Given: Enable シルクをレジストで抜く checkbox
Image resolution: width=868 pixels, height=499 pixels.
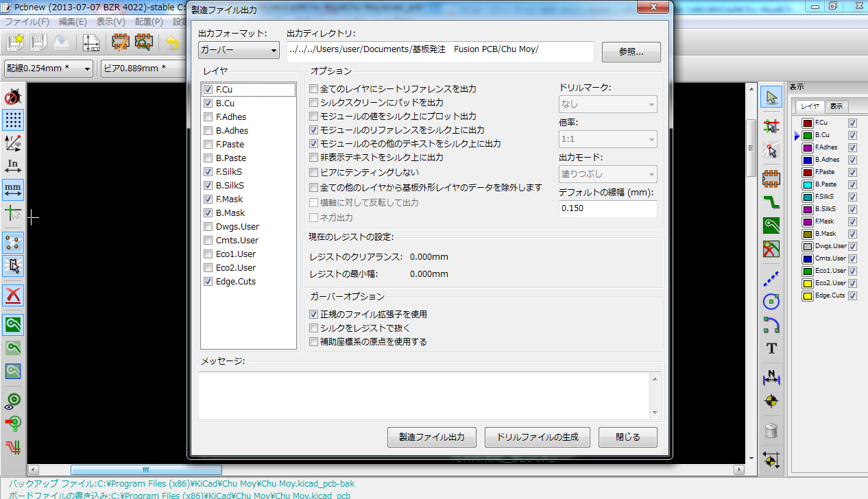Looking at the screenshot, I should (314, 328).
